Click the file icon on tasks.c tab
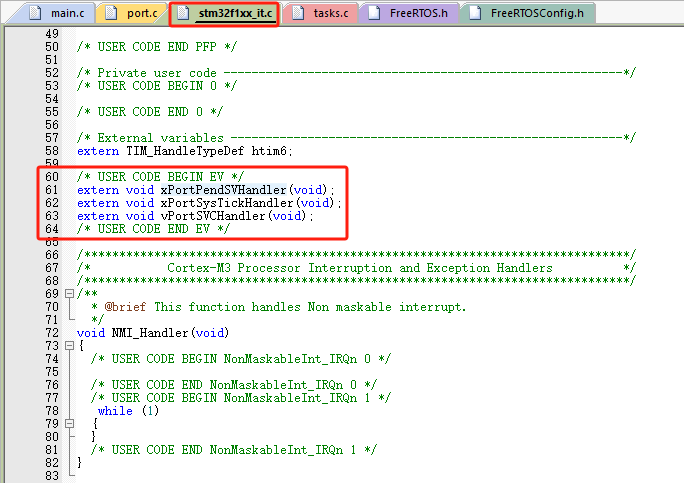684x483 pixels. pos(298,13)
